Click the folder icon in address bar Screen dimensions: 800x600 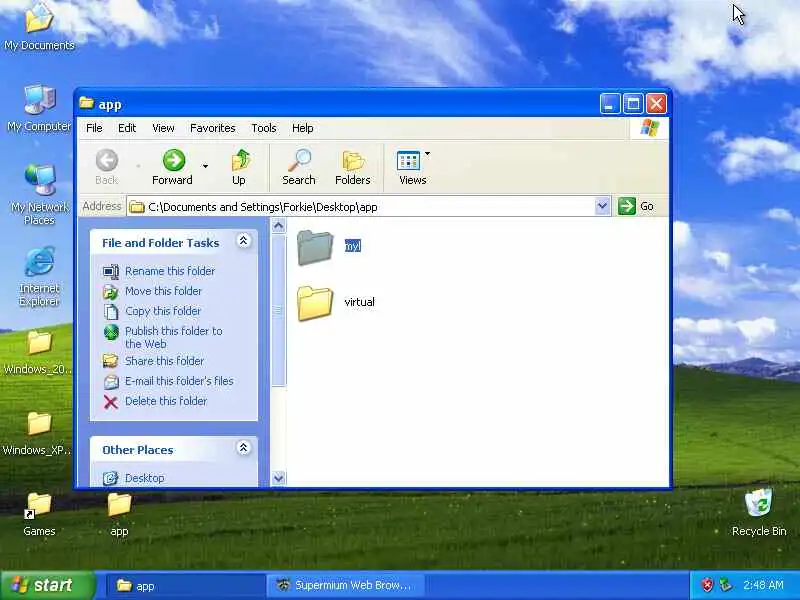click(137, 207)
